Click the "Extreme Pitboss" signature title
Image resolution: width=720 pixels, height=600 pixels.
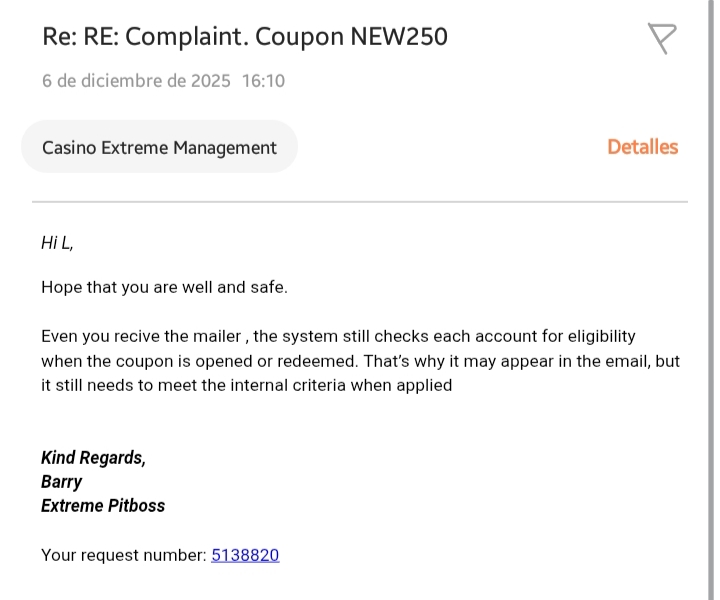click(103, 505)
